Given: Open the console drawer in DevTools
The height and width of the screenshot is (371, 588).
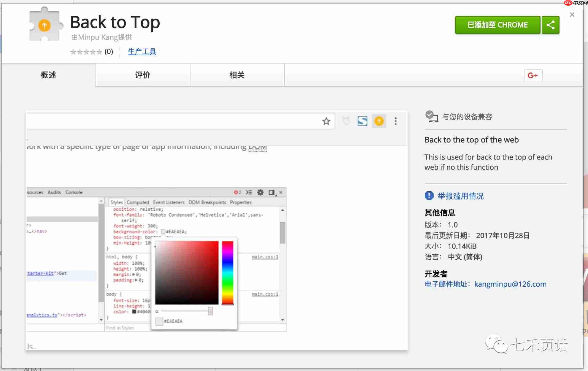Looking at the screenshot, I should tap(249, 192).
